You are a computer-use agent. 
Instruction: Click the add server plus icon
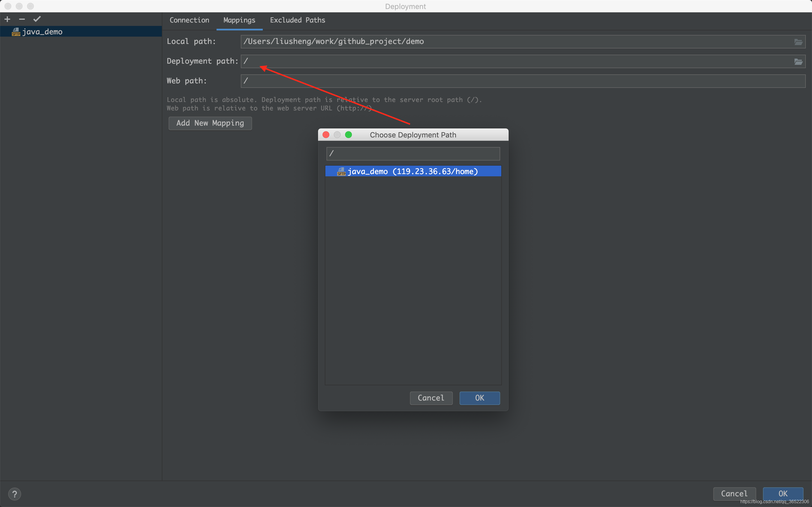pyautogui.click(x=7, y=19)
